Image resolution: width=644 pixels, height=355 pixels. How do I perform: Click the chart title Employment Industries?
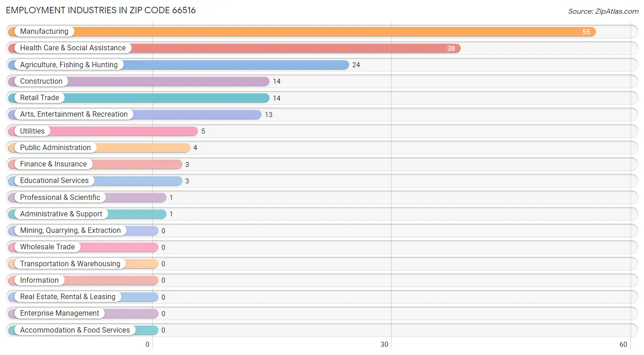tap(101, 10)
